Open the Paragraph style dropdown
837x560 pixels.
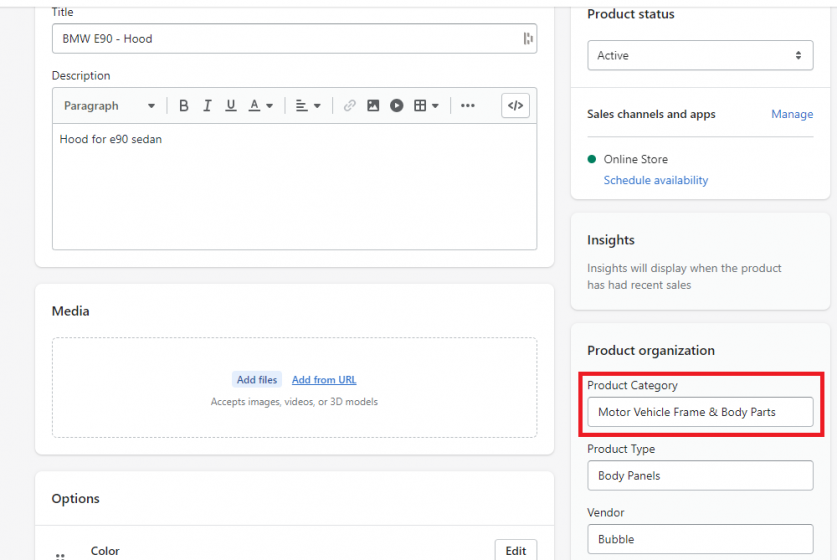109,106
